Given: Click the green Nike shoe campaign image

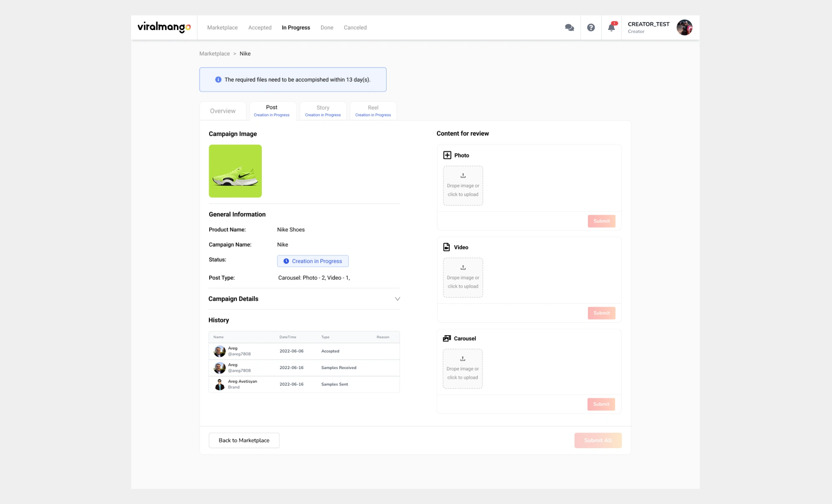Looking at the screenshot, I should click(x=235, y=171).
